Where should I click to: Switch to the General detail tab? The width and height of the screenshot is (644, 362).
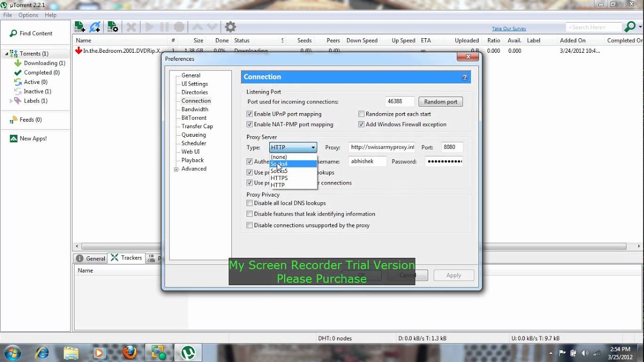pos(91,258)
